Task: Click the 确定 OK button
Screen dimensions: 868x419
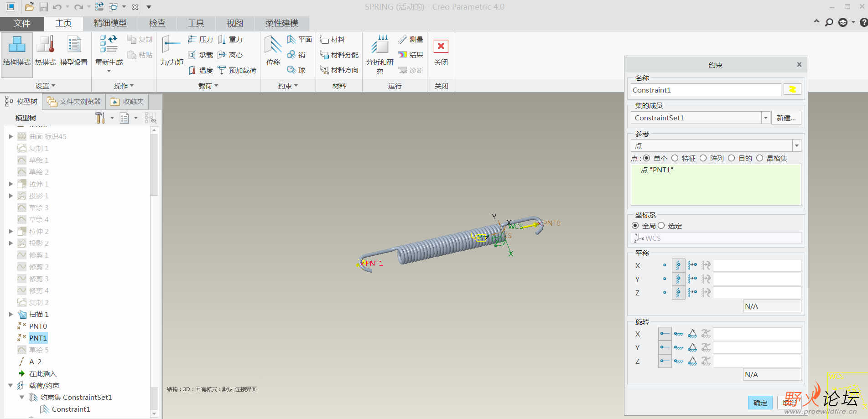Action: tap(760, 403)
